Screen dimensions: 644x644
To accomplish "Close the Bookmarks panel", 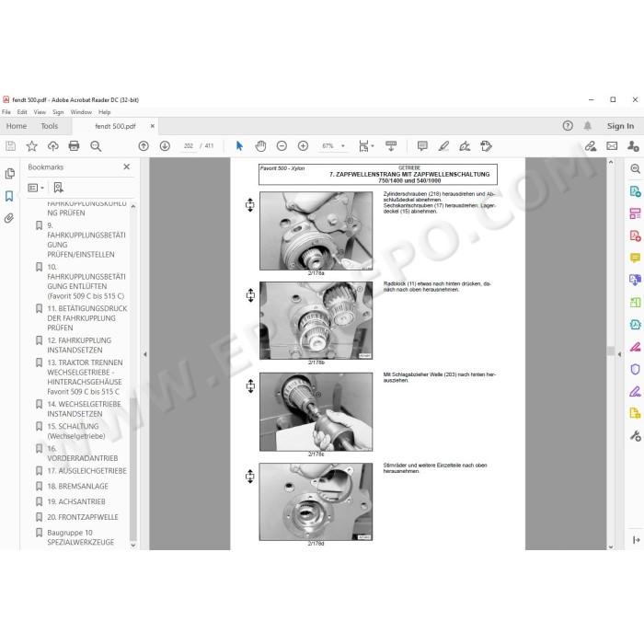I will 127,167.
